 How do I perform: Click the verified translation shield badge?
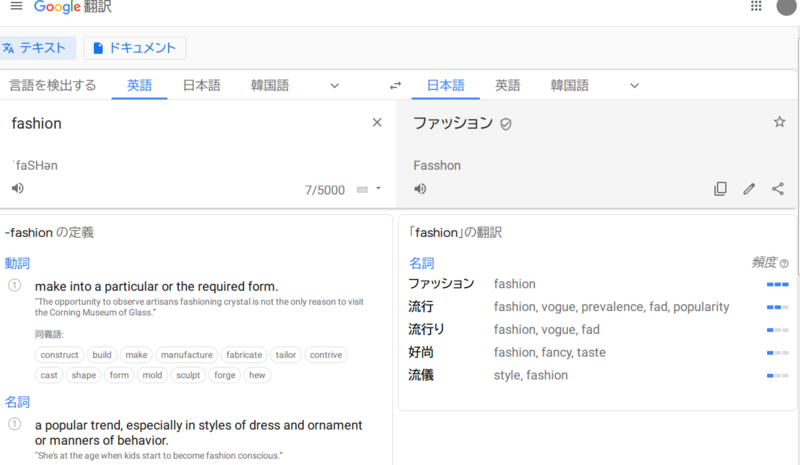(x=506, y=124)
